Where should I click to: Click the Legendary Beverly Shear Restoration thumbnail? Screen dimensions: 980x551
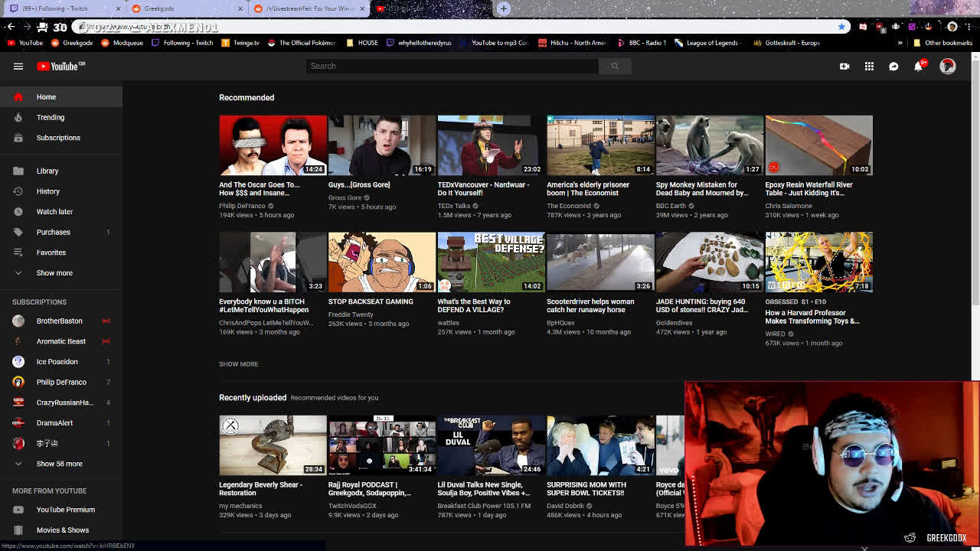coord(272,445)
